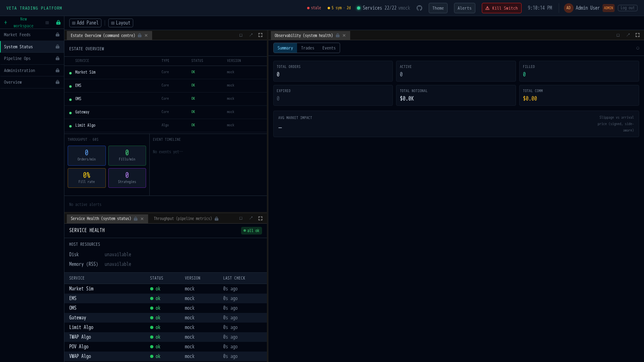
Task: Toggle lock on Estate Overview tab
Action: [x=140, y=36]
